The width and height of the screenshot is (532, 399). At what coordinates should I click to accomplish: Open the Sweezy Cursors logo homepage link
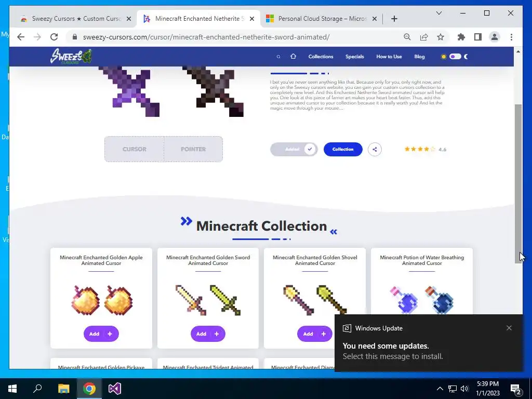71,56
